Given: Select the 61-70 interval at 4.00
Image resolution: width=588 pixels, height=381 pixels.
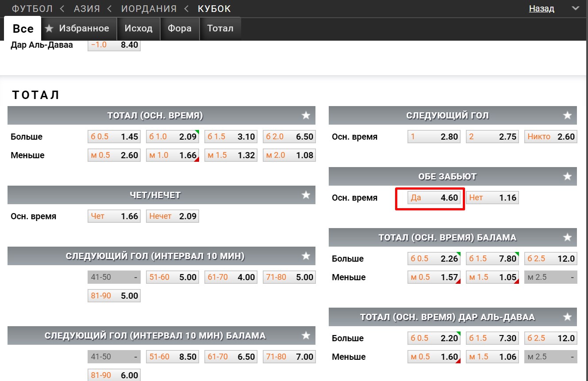Looking at the screenshot, I should pyautogui.click(x=231, y=278).
